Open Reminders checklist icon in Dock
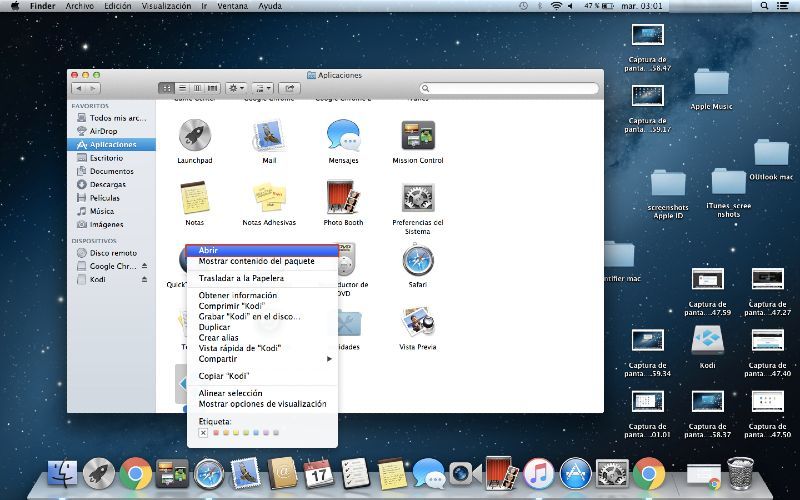 pyautogui.click(x=355, y=473)
